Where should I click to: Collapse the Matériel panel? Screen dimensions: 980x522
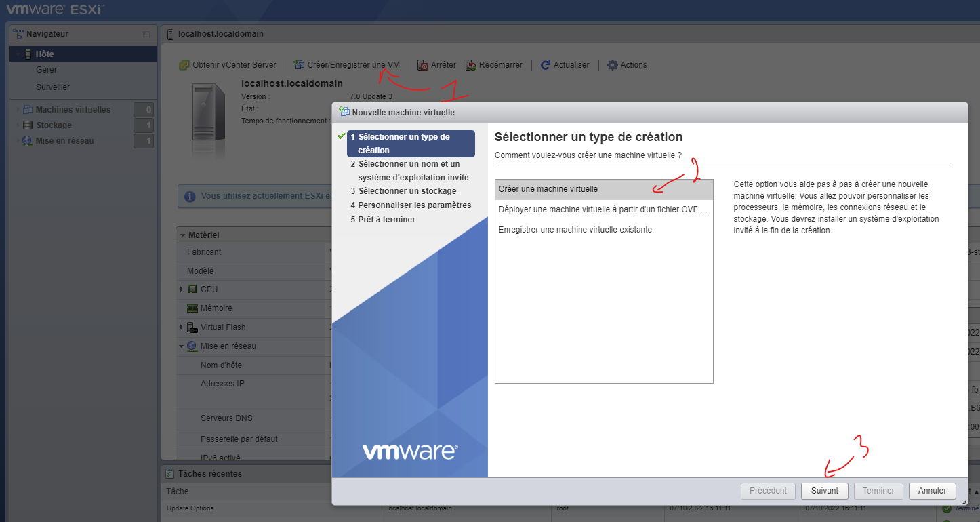click(x=182, y=235)
